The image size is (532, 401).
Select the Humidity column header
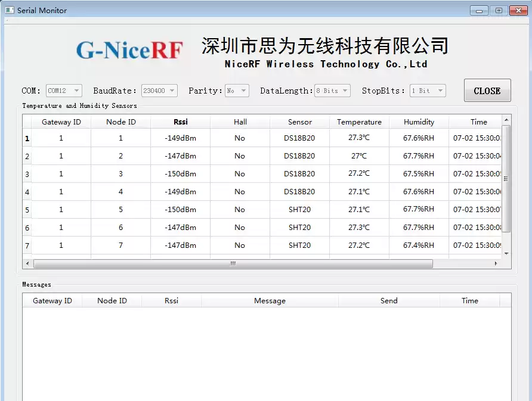pos(419,122)
